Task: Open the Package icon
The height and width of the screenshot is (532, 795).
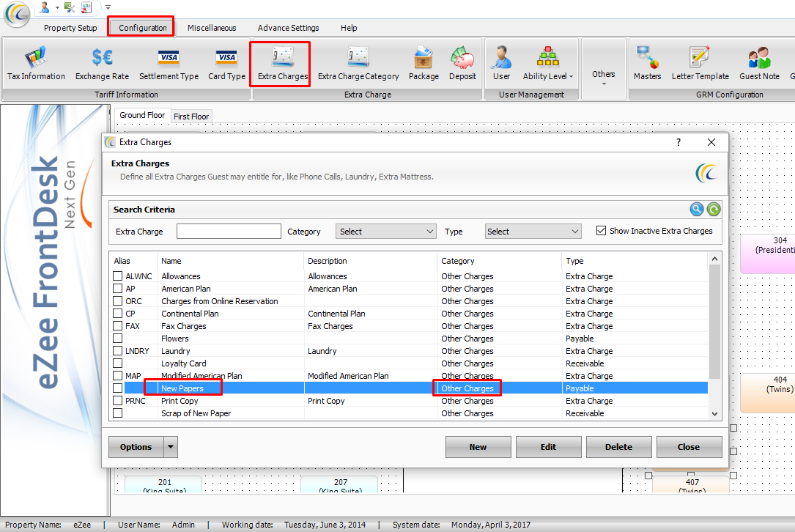Action: click(x=424, y=64)
